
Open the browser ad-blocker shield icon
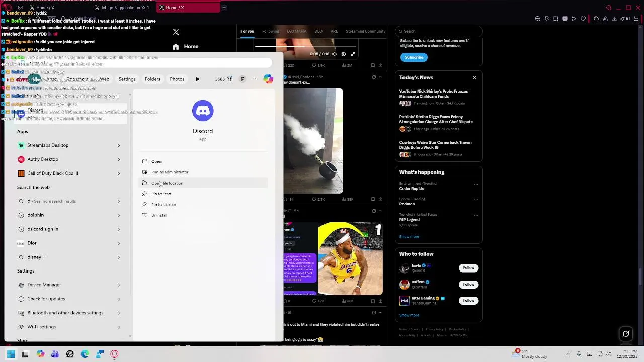[x=565, y=19]
